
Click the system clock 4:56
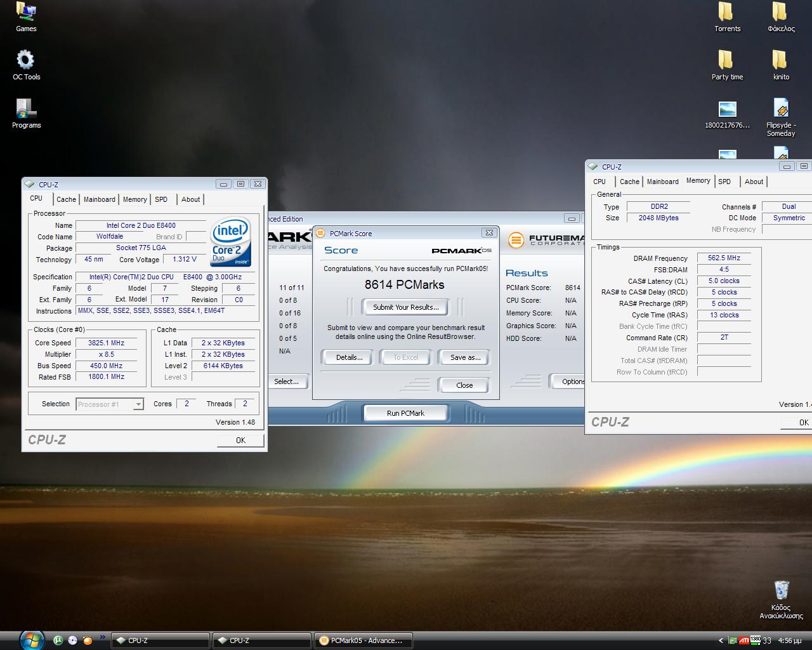[x=790, y=640]
